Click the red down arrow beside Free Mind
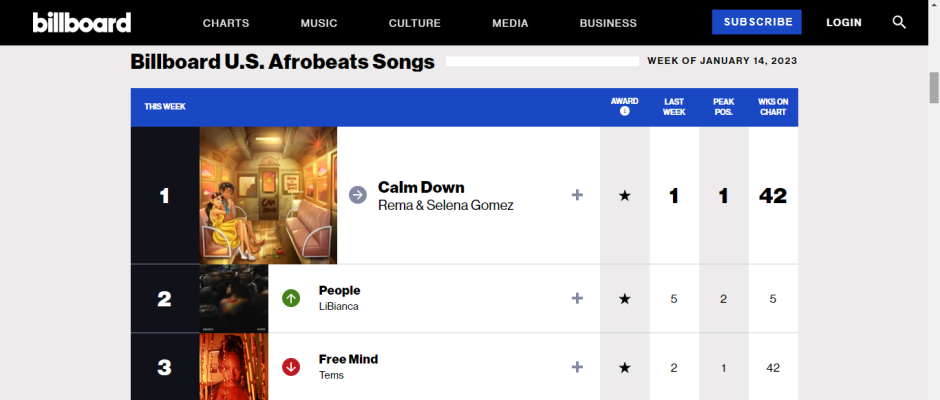The image size is (940, 400). (291, 367)
